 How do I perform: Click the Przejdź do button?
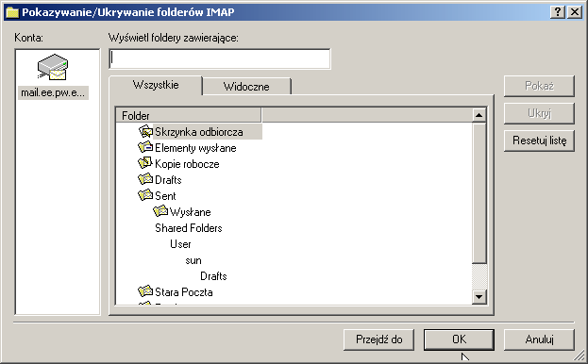tap(378, 339)
